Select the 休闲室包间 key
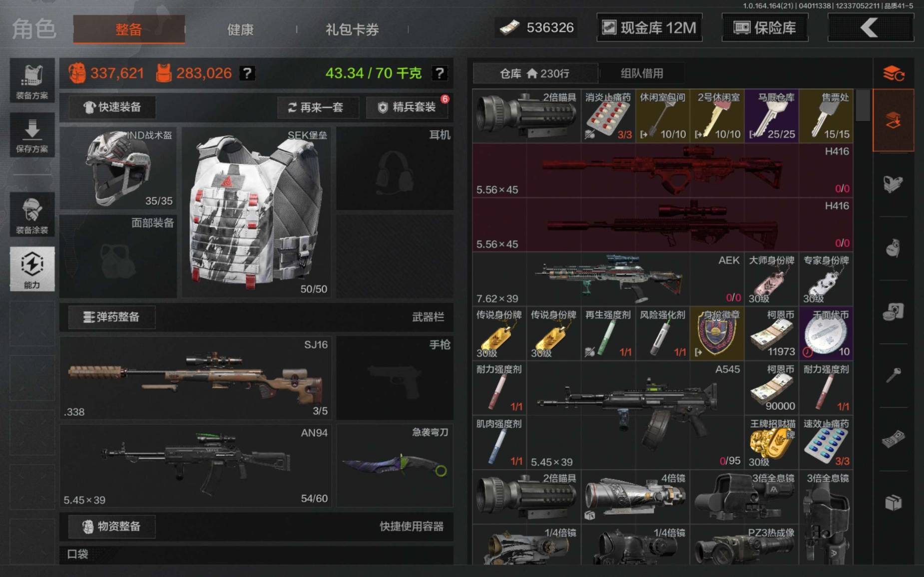924x577 pixels. coord(663,116)
